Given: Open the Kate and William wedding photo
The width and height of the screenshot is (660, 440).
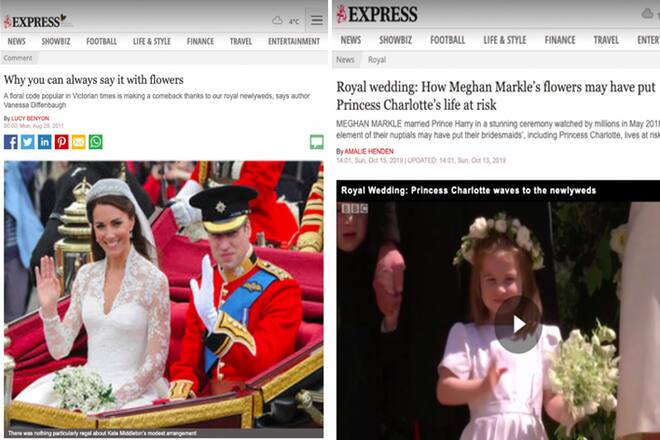Looking at the screenshot, I should click(164, 299).
